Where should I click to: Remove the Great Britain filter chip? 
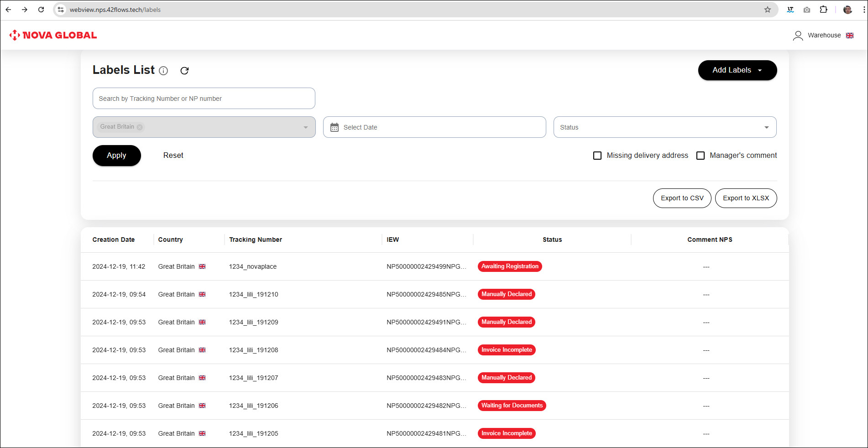[140, 127]
